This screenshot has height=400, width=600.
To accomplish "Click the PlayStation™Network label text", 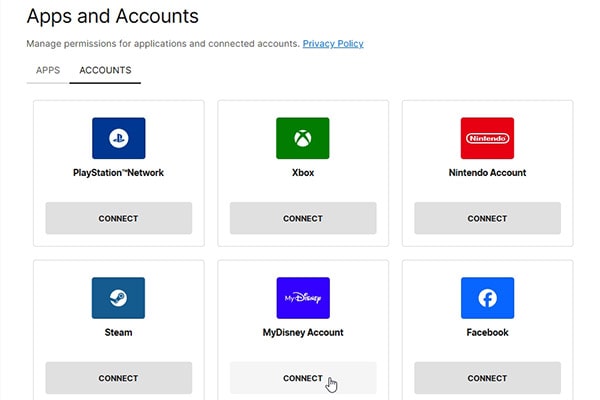I will [x=119, y=173].
